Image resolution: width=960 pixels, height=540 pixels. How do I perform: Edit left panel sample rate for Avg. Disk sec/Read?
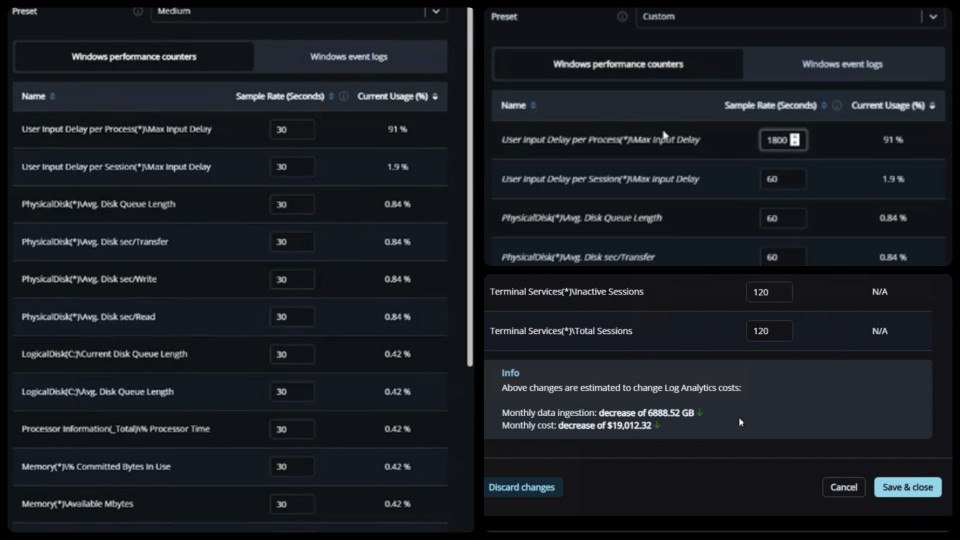click(292, 317)
